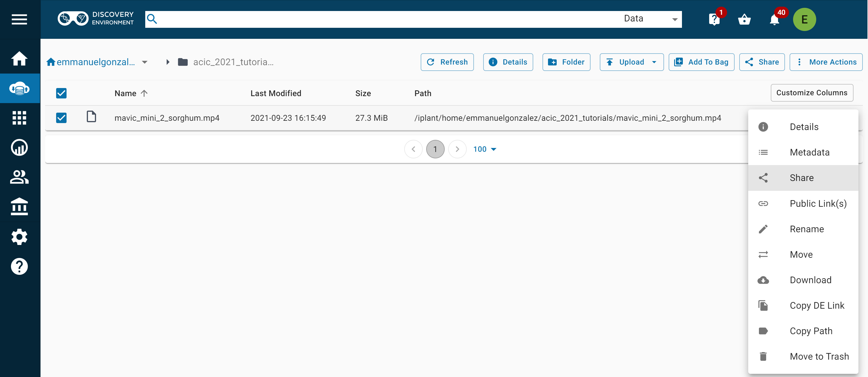Uncheck the select-all header checkbox
Image resolution: width=868 pixels, height=377 pixels.
tap(61, 93)
